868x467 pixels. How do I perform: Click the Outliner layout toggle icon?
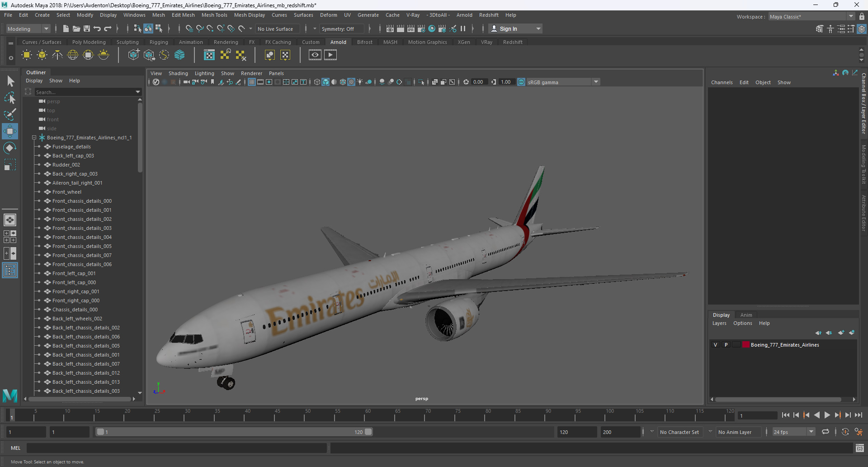(10, 270)
